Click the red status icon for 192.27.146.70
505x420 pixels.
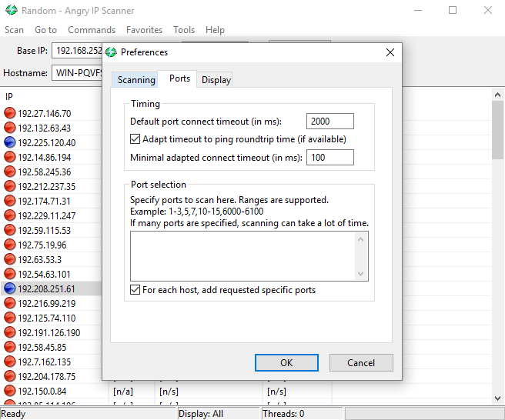click(x=10, y=113)
